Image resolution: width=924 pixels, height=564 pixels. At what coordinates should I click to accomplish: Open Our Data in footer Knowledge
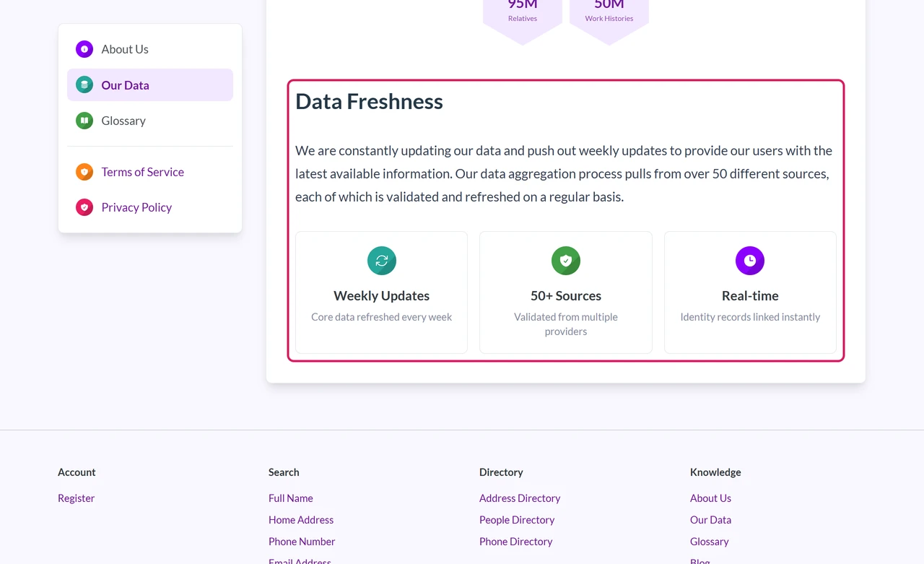point(711,520)
